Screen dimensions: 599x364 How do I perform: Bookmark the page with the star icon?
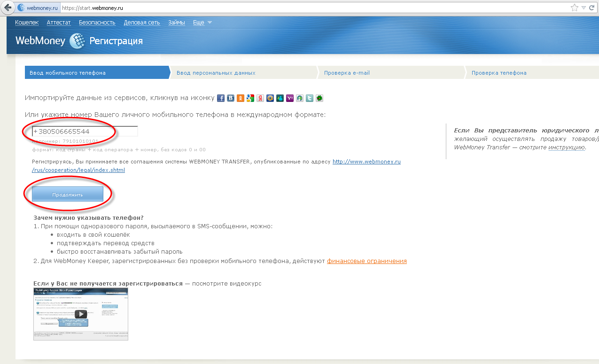pyautogui.click(x=574, y=8)
